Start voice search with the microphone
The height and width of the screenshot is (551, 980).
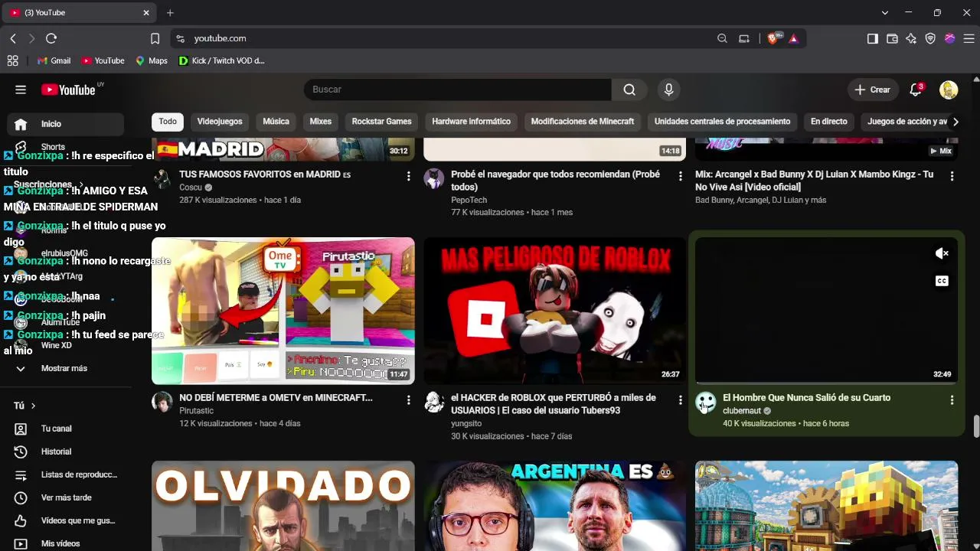pyautogui.click(x=668, y=90)
